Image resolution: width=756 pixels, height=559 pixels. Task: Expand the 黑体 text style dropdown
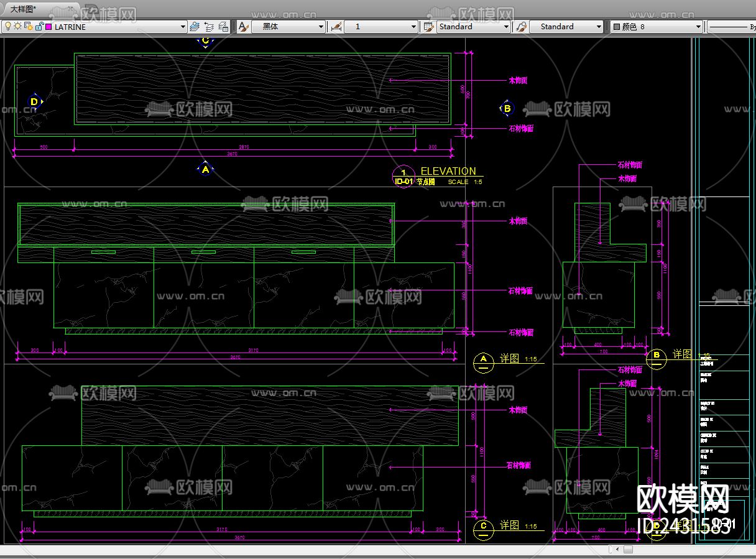point(321,27)
